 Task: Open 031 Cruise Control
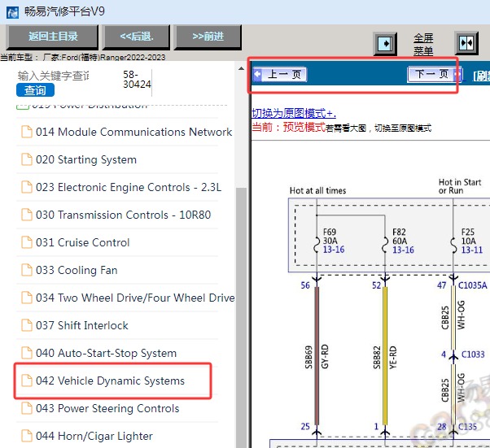tap(82, 242)
